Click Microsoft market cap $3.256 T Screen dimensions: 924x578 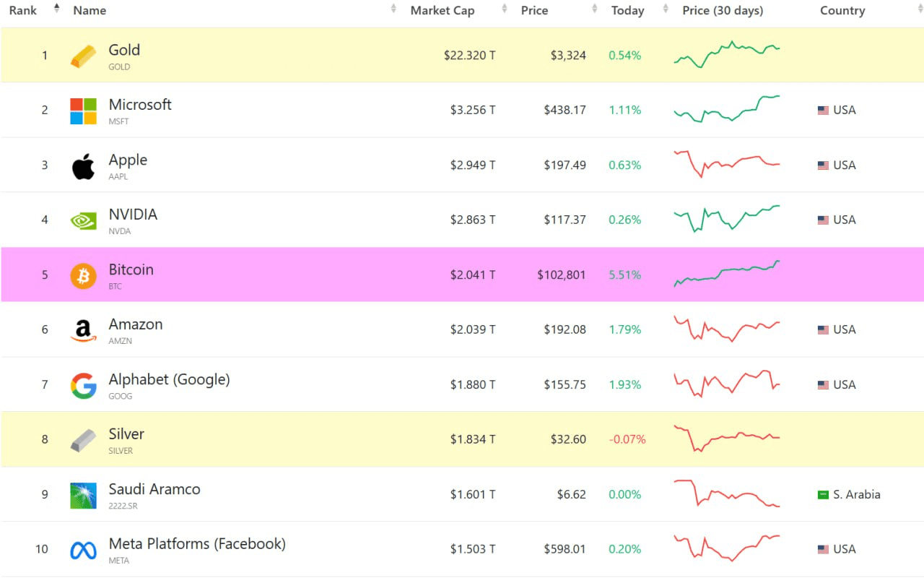tap(473, 111)
